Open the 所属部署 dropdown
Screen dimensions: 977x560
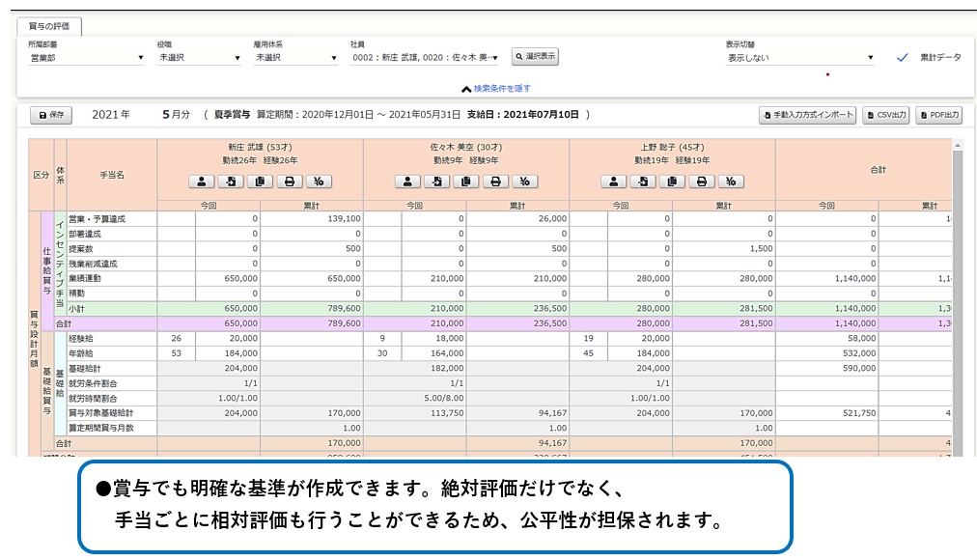coord(85,58)
